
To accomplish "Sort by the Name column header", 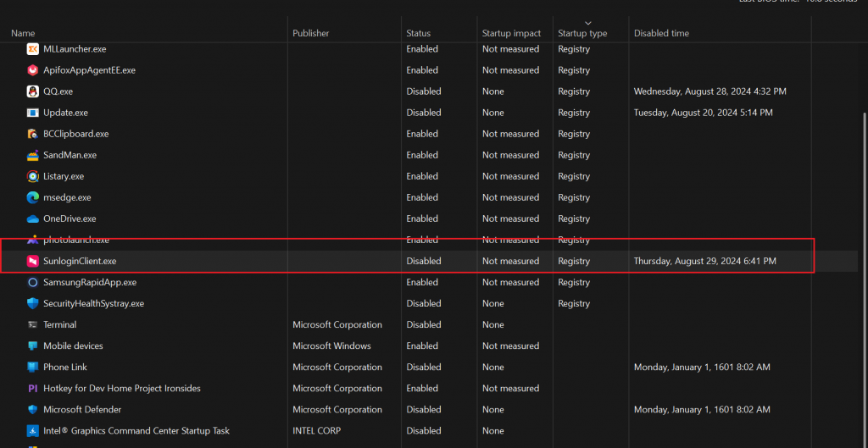I will coord(23,33).
